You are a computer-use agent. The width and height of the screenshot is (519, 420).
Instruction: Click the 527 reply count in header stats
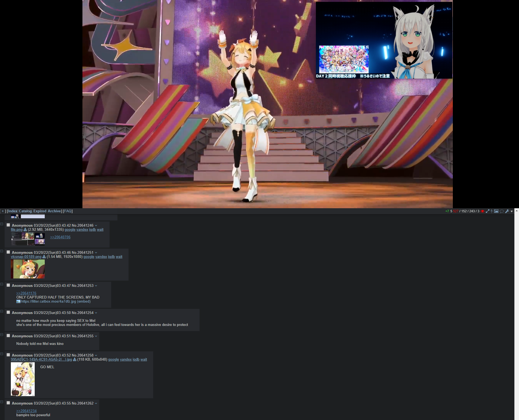pos(456,211)
